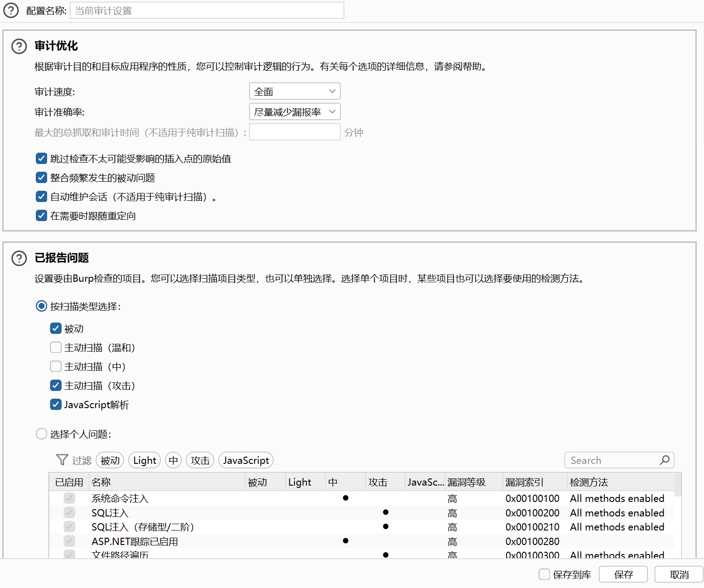Select the SQL注入 row in the table

[110, 513]
